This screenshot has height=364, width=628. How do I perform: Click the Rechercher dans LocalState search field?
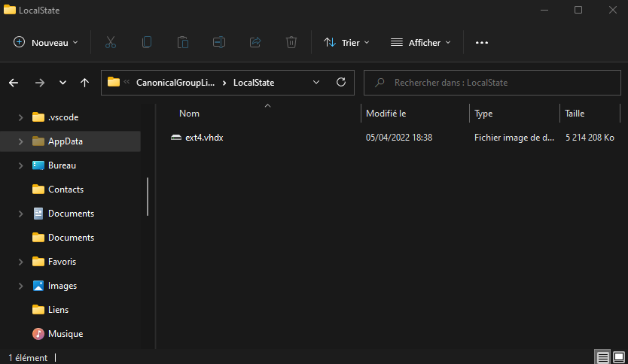tap(492, 83)
